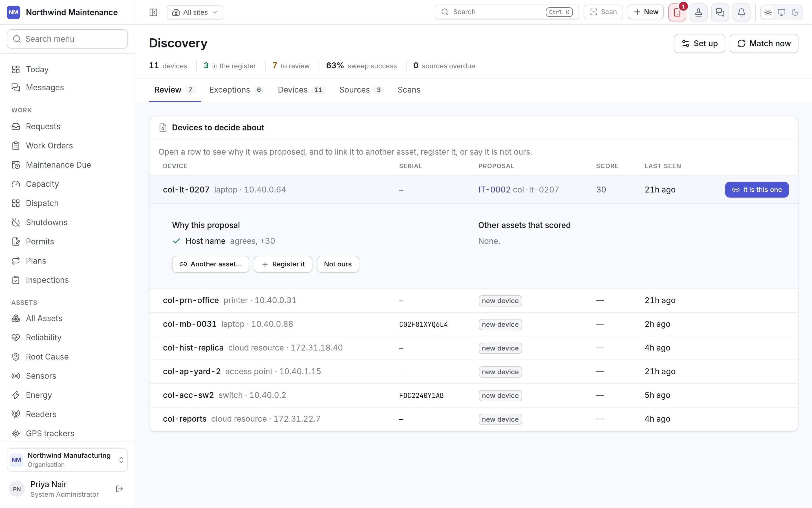812x508 pixels.
Task: Open the notifications bell
Action: (742, 12)
